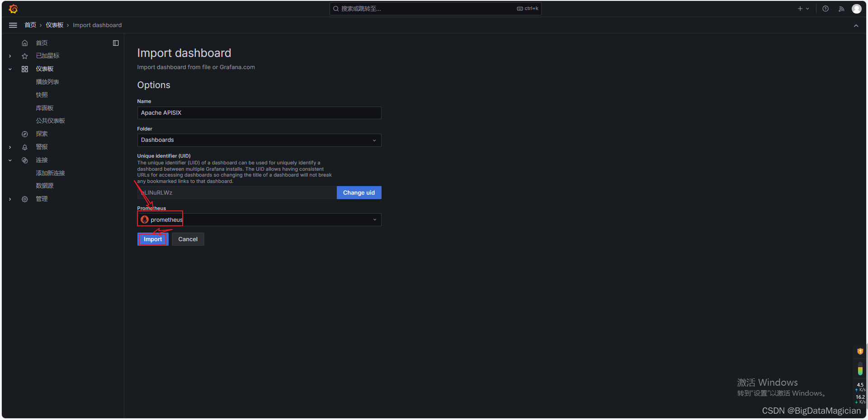
Task: Click the 已加星标 starred label
Action: pyautogui.click(x=47, y=56)
